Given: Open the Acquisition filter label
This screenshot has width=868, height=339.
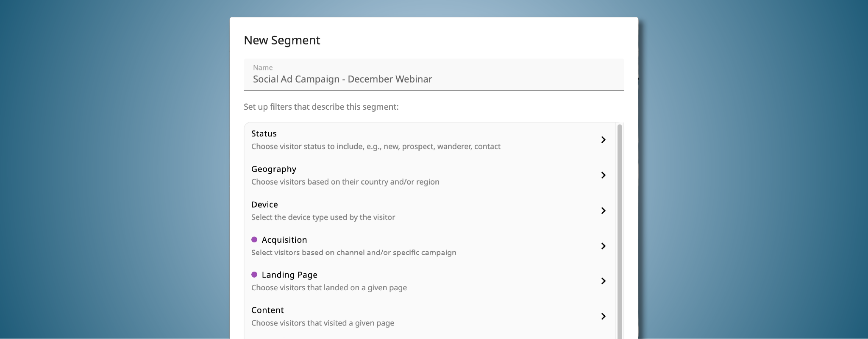Looking at the screenshot, I should (x=284, y=240).
